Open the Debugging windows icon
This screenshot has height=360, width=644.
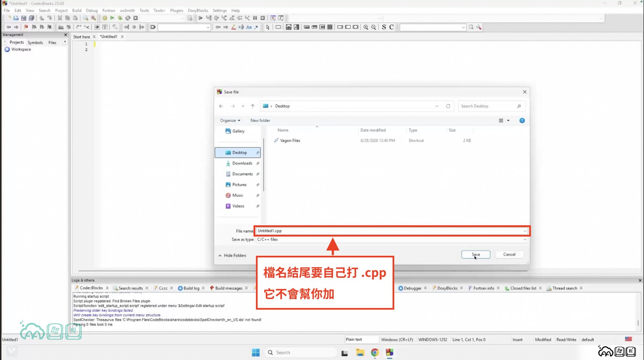pyautogui.click(x=273, y=18)
